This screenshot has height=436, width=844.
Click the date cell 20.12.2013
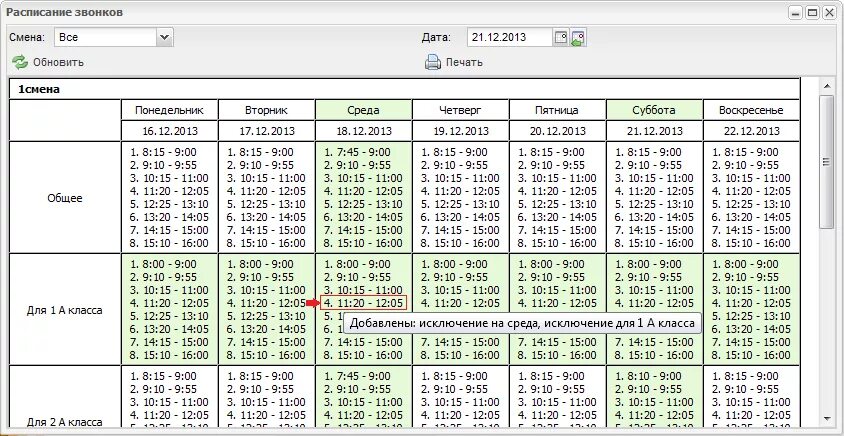pos(557,131)
